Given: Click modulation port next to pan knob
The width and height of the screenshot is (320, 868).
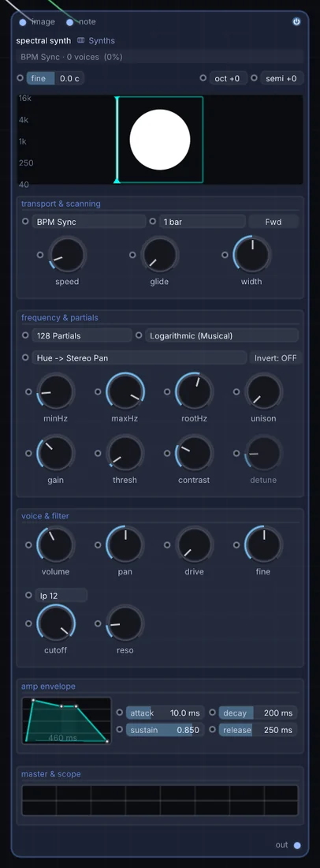Looking at the screenshot, I should coord(98,544).
